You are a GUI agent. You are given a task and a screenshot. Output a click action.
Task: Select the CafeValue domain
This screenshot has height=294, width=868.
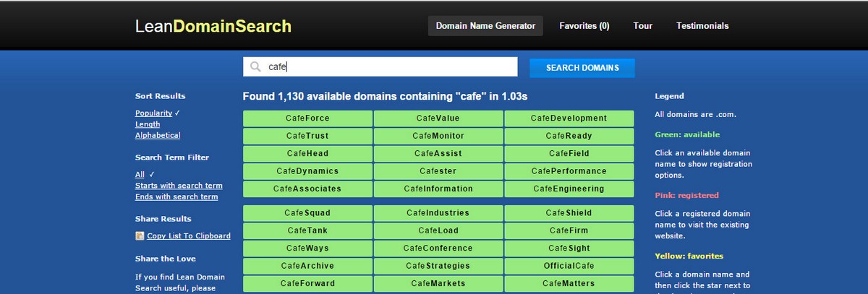[438, 118]
